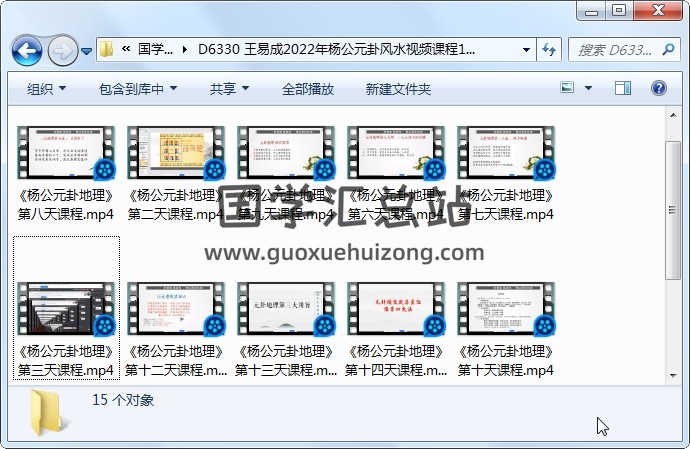Open the view options dropdown arrow
690x449 pixels.
click(591, 89)
